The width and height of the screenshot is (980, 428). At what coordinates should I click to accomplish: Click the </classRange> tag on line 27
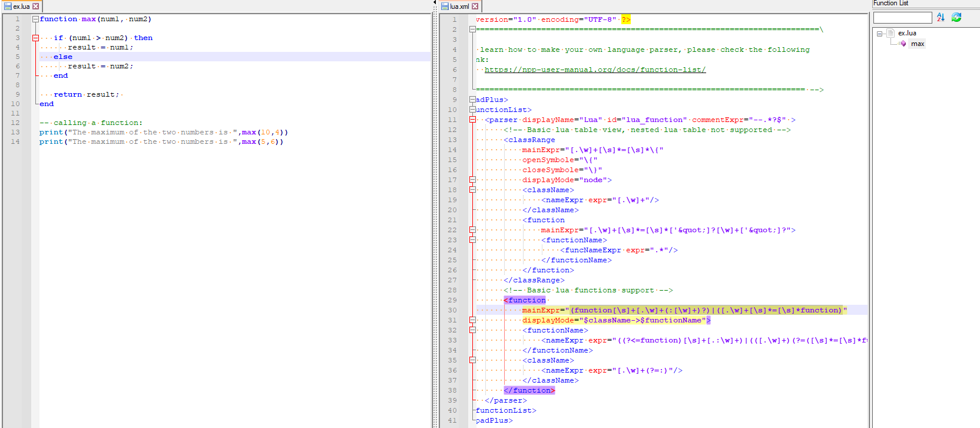pyautogui.click(x=534, y=280)
